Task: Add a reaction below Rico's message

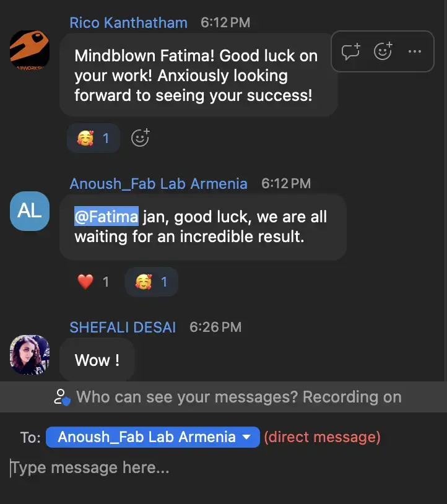Action: [140, 138]
